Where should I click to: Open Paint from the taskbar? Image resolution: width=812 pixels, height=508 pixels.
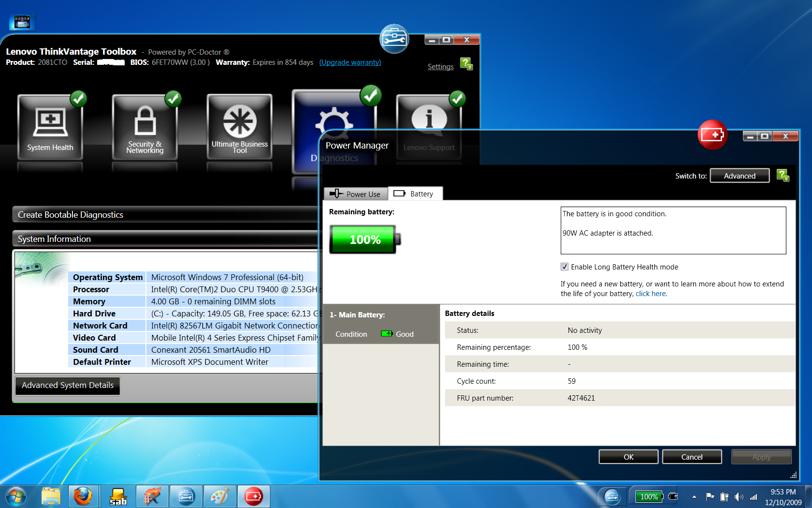click(220, 496)
